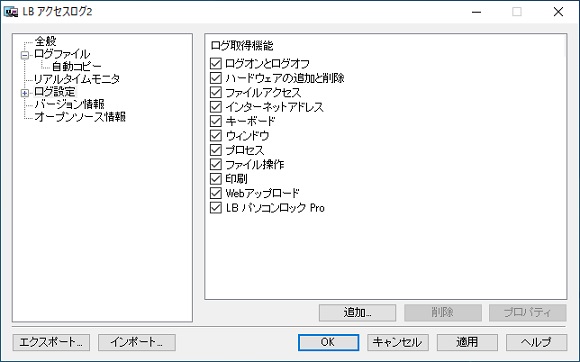Uncheck the ファイル操作 checkbox

point(216,165)
